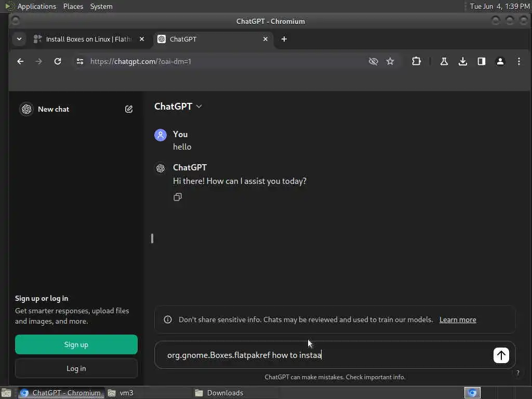Click the address bar URL
This screenshot has width=532, height=399.
point(140,61)
